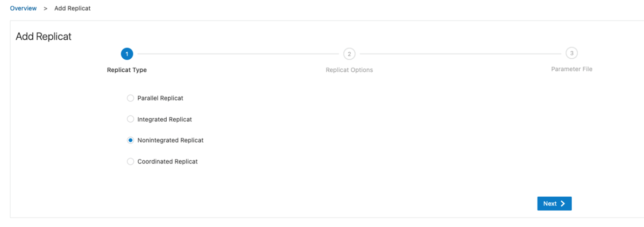Click the chevron arrow inside Next button

pos(563,204)
